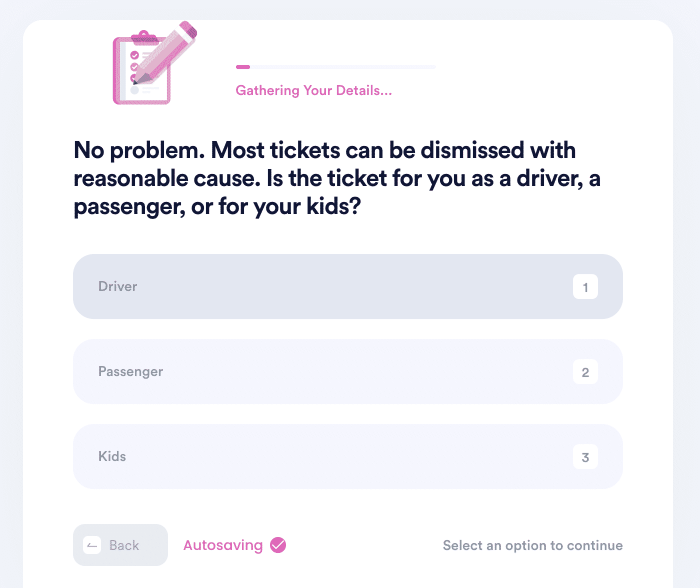Select the Driver option
700x588 pixels.
click(x=347, y=286)
